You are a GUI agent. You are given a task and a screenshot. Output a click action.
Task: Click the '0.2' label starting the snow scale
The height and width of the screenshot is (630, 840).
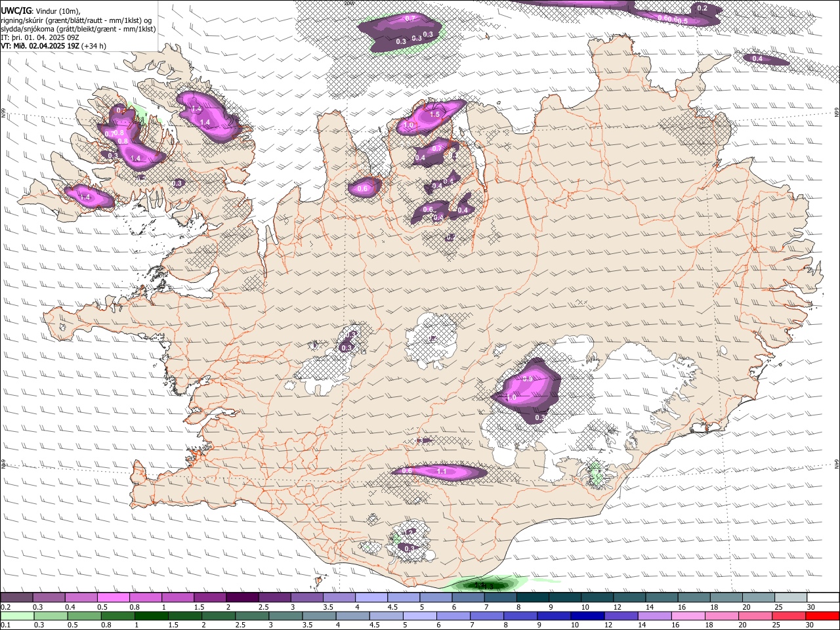coord(5,607)
